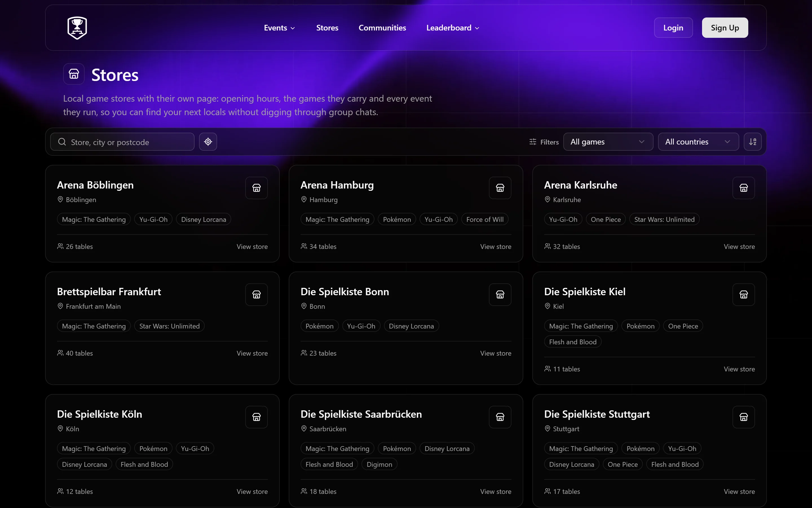Open Die Spielkiste Bonn card title

coord(345,292)
